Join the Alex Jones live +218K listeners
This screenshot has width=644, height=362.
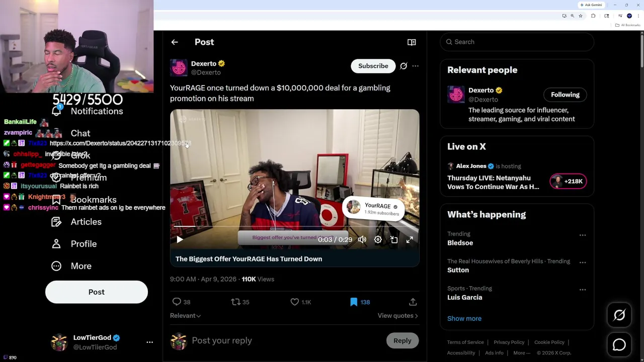point(568,182)
